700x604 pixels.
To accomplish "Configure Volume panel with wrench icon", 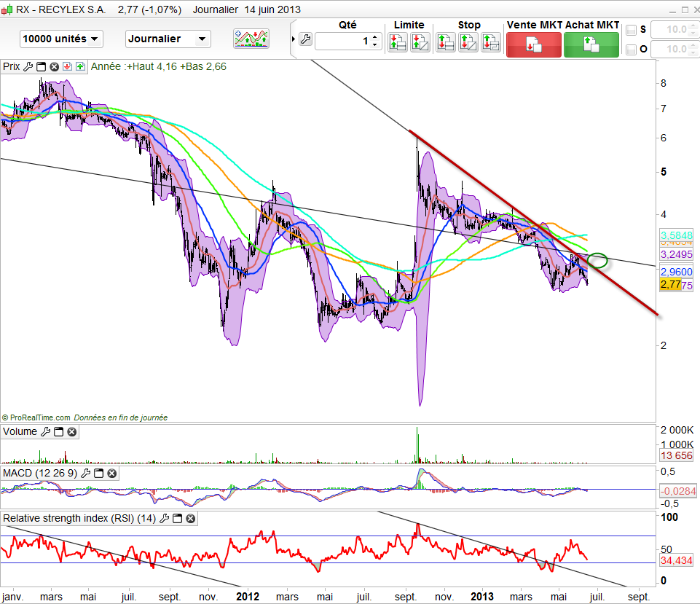I will 45,432.
